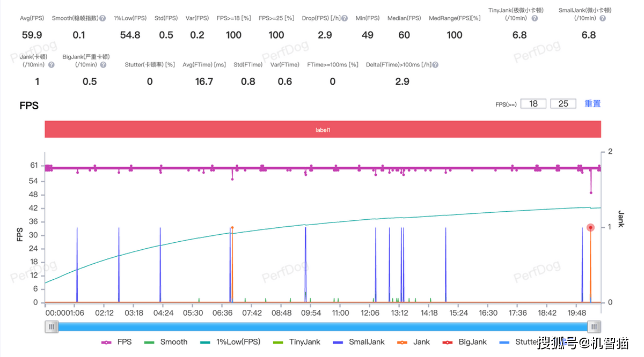Click right handle of time range slider

pos(594,326)
